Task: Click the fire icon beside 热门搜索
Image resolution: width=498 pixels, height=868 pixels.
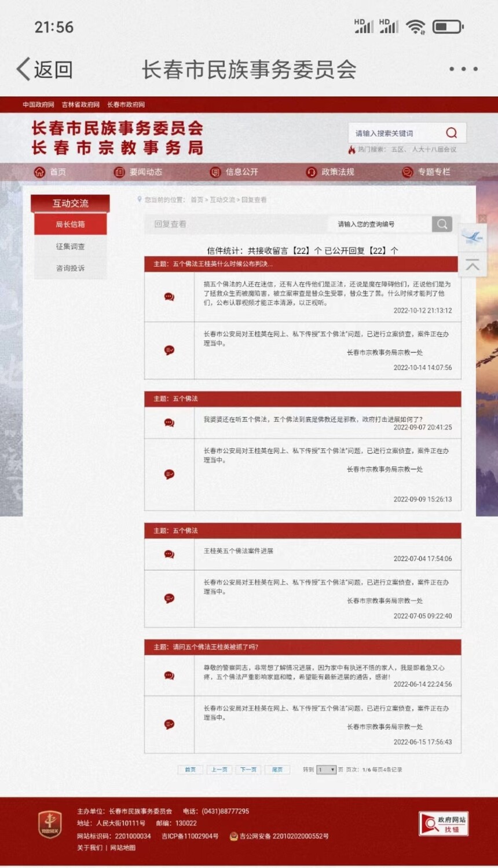Action: coord(351,149)
